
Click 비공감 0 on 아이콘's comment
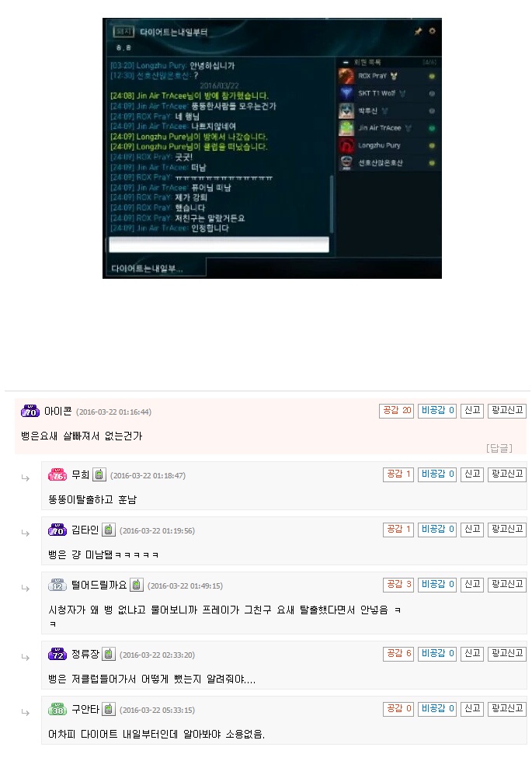437,411
